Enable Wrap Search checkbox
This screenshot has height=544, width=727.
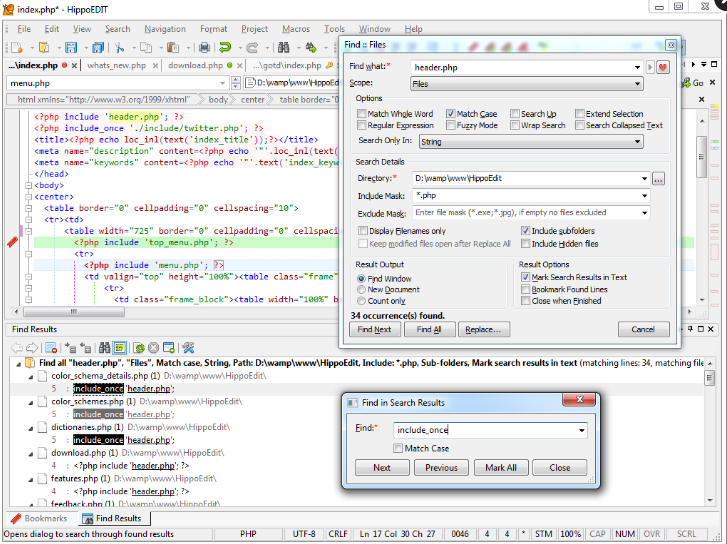point(515,125)
